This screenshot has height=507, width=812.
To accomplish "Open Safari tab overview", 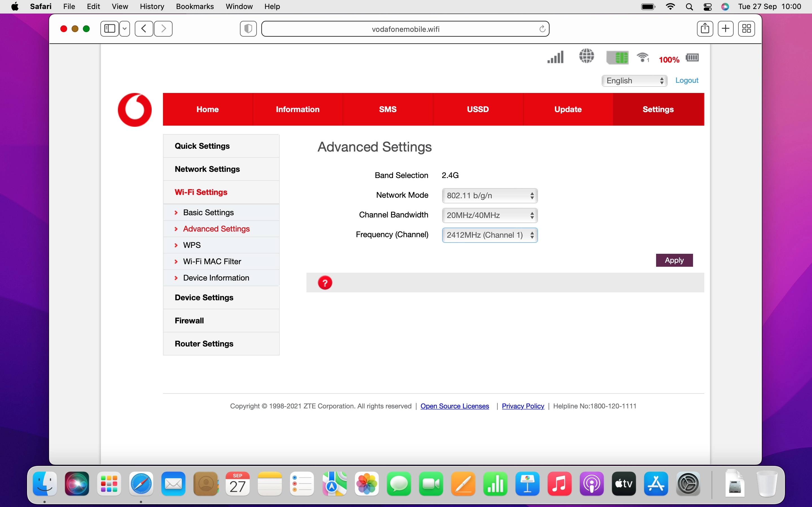I will pyautogui.click(x=746, y=28).
